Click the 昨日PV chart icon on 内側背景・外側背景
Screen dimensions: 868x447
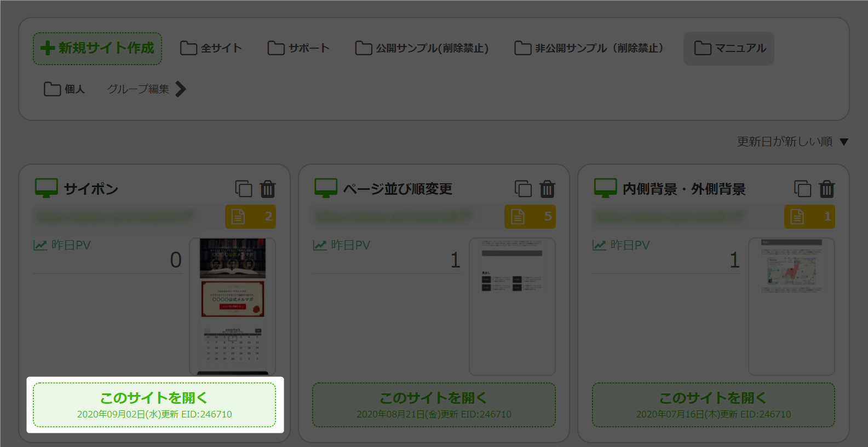[x=599, y=245]
